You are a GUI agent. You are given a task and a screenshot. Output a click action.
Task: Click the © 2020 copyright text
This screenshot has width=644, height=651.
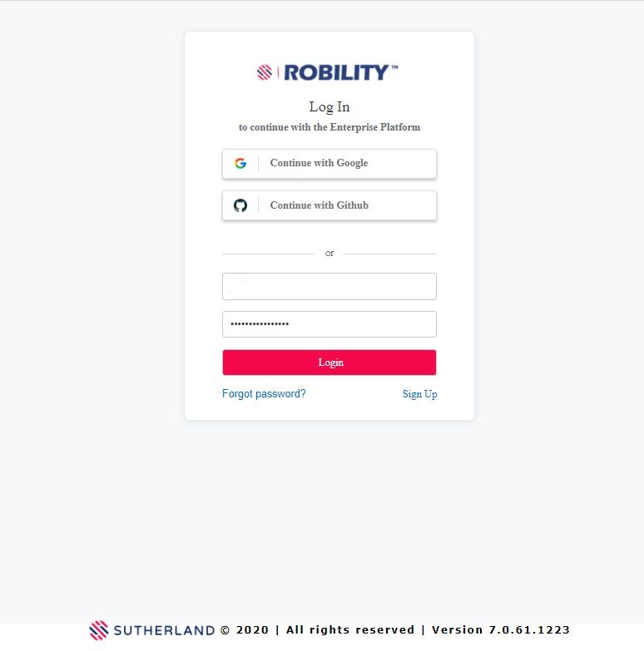pyautogui.click(x=244, y=630)
